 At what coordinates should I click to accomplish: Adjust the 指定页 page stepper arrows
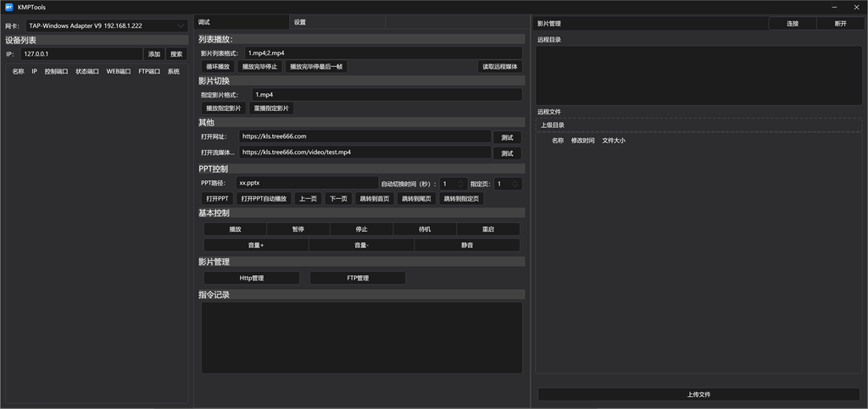click(515, 184)
